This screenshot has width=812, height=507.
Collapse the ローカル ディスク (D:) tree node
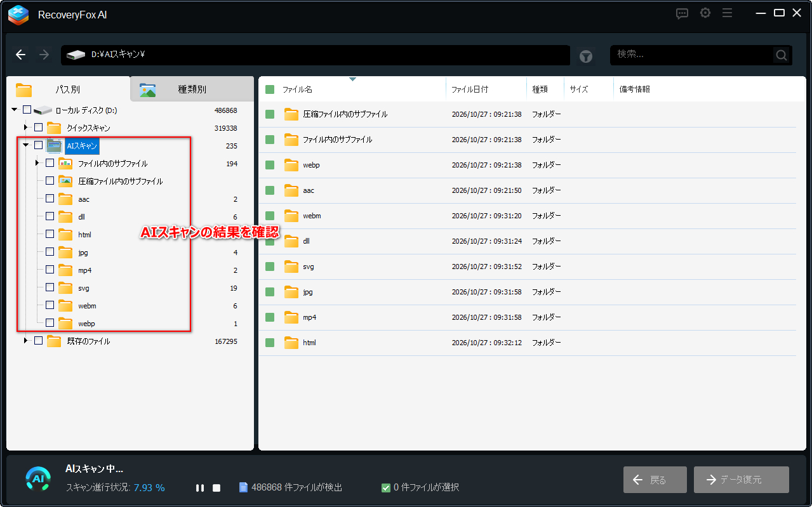[14, 110]
